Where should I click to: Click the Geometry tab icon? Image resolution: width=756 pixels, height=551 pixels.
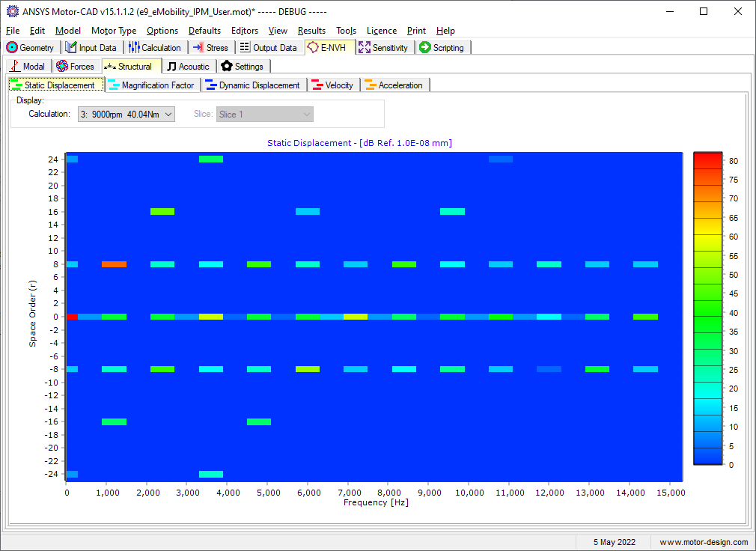12,47
